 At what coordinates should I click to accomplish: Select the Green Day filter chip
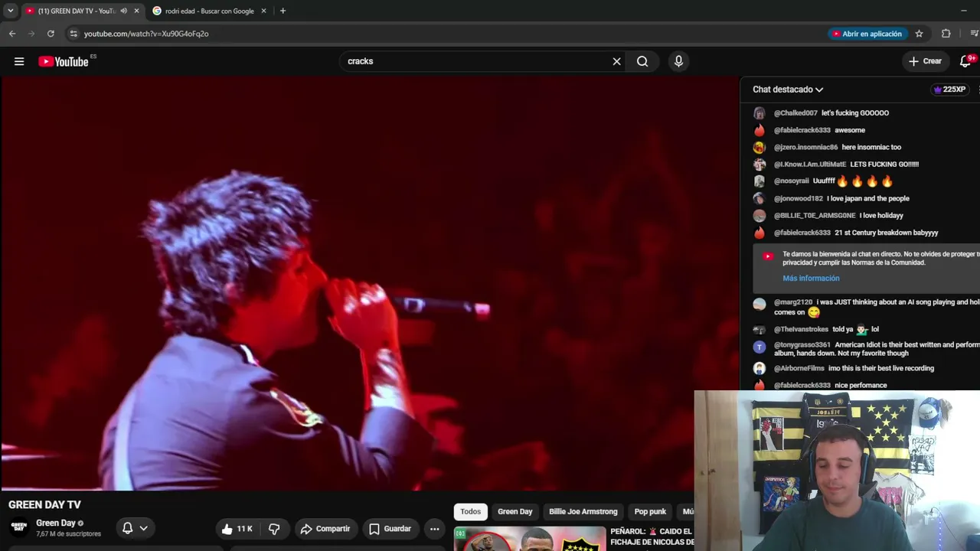point(514,512)
